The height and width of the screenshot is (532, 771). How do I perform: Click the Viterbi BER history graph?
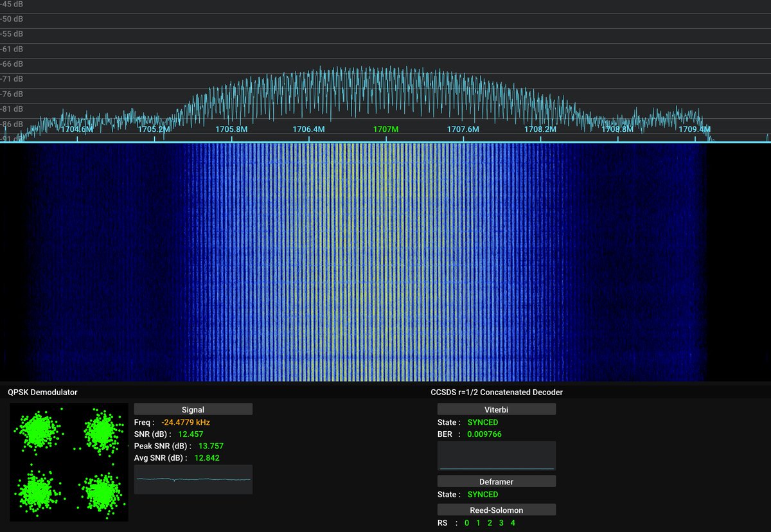(x=496, y=456)
